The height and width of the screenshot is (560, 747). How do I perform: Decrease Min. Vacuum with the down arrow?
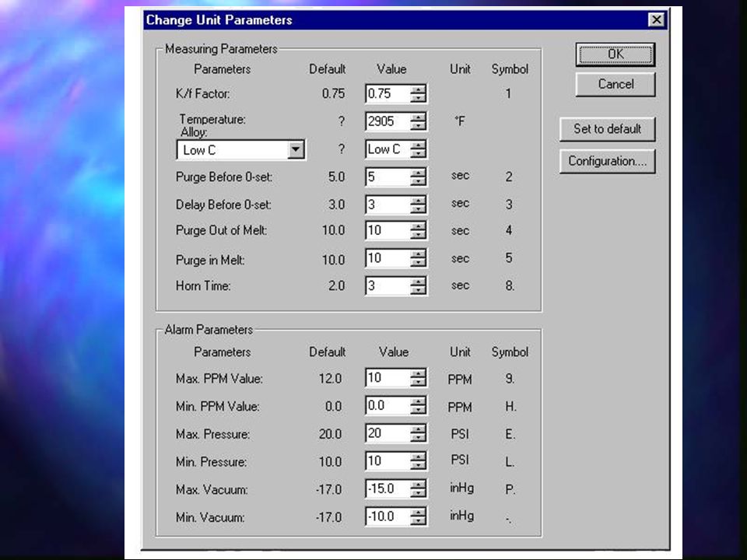[x=419, y=520]
